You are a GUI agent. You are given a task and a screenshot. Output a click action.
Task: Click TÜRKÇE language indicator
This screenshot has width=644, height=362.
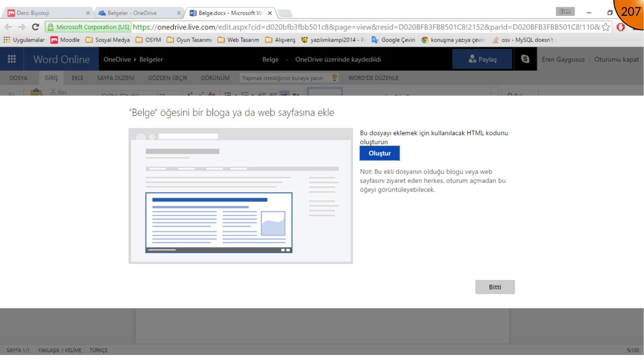point(99,350)
